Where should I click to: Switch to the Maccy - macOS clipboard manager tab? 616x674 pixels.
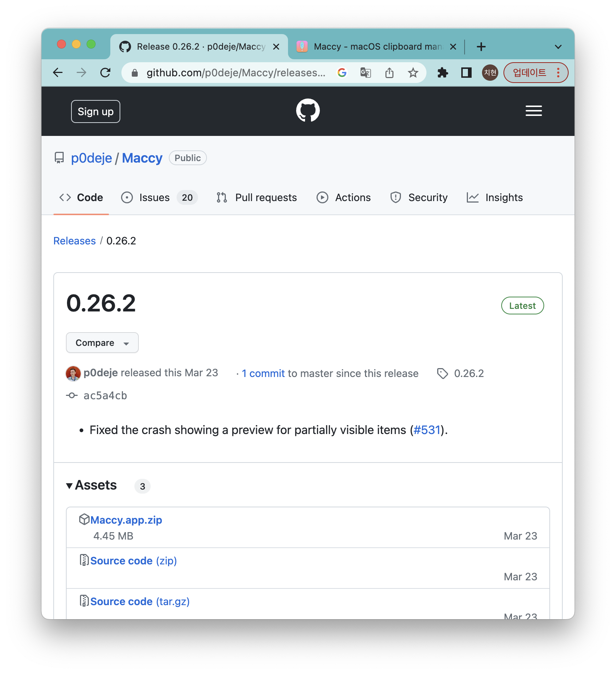point(376,47)
